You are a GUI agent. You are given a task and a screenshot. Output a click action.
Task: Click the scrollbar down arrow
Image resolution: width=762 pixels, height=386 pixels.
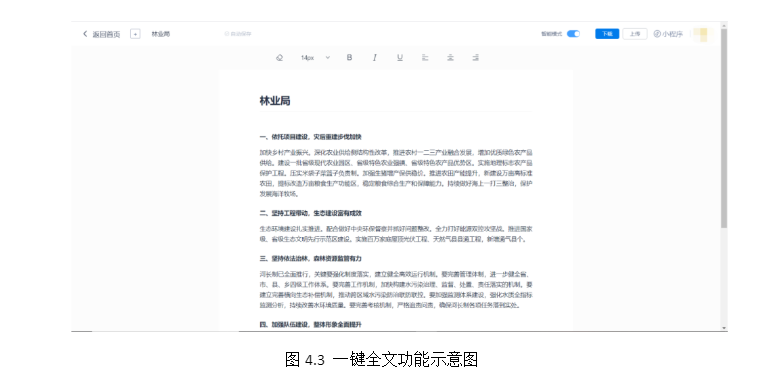[724, 328]
